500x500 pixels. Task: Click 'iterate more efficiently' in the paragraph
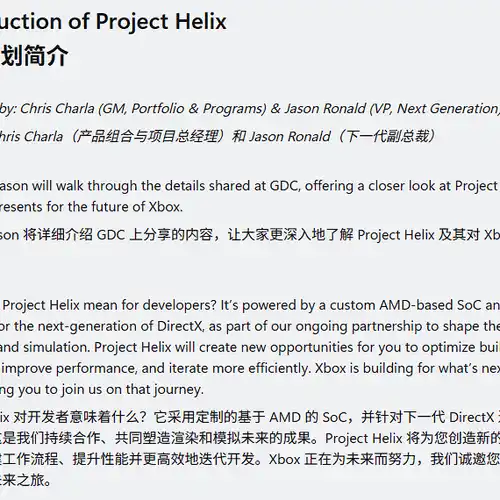pos(239,368)
